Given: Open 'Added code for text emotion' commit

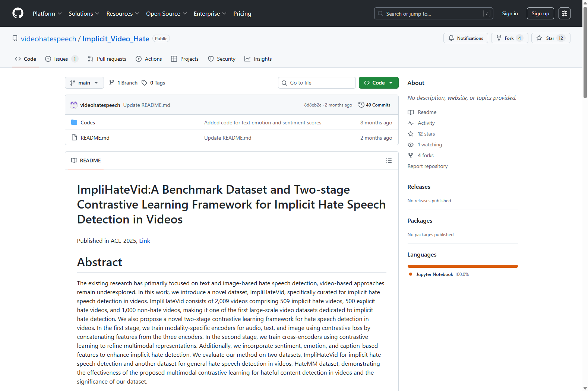Looking at the screenshot, I should coord(263,123).
